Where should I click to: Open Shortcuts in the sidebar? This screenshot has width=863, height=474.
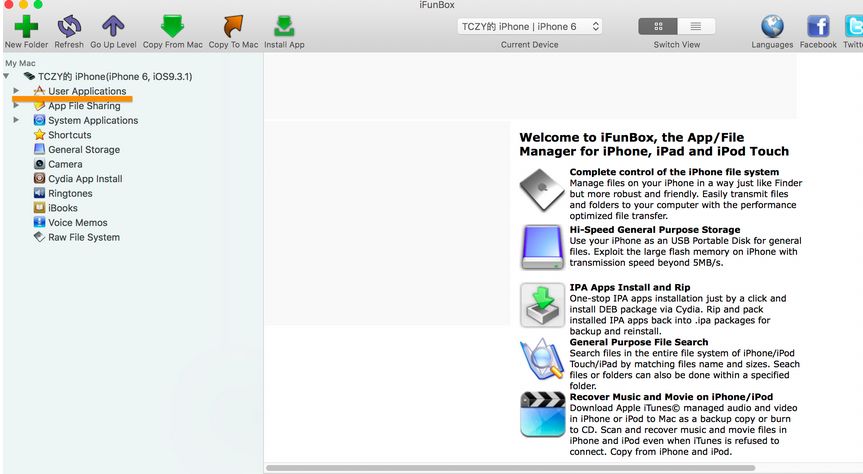click(x=69, y=135)
